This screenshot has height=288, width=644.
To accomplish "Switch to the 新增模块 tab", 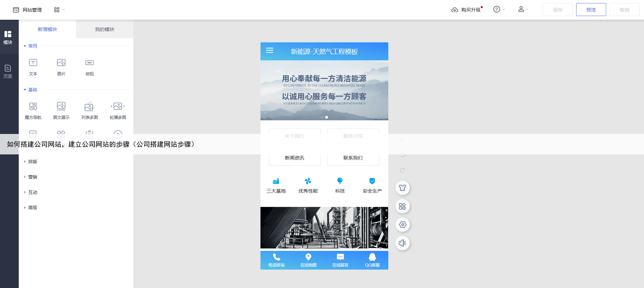I will coord(47,29).
